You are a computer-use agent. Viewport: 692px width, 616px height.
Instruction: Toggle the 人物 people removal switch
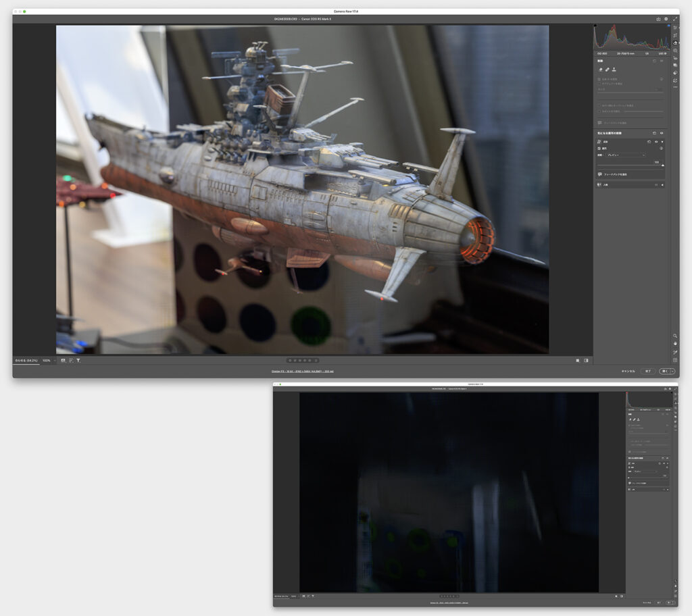(x=656, y=185)
